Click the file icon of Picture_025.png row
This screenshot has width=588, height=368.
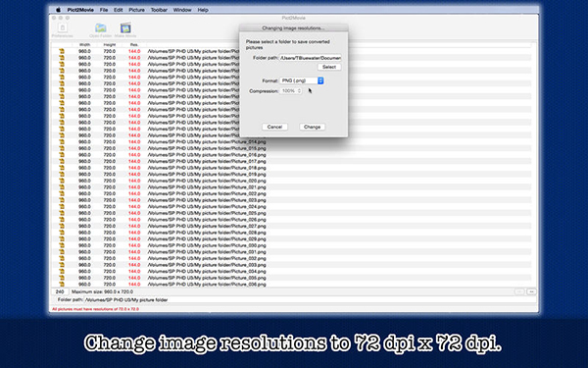[62, 213]
